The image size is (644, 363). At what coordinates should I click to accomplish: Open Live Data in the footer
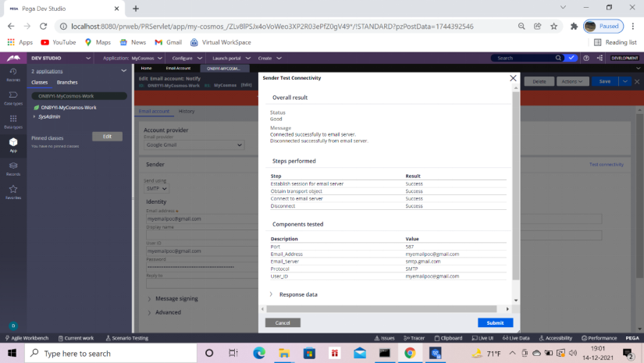coord(516,338)
